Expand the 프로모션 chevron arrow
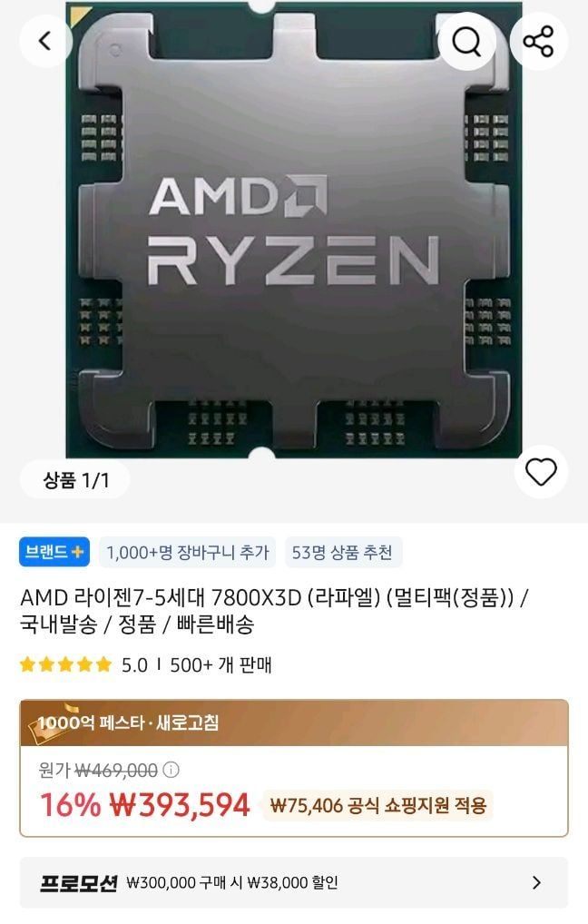The height and width of the screenshot is (924, 588). click(536, 882)
